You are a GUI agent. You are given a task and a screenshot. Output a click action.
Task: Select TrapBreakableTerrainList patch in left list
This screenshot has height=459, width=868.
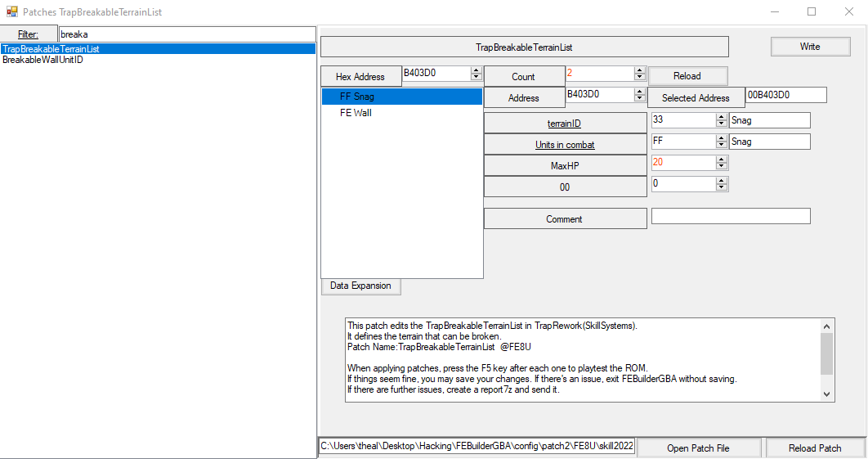(x=51, y=49)
